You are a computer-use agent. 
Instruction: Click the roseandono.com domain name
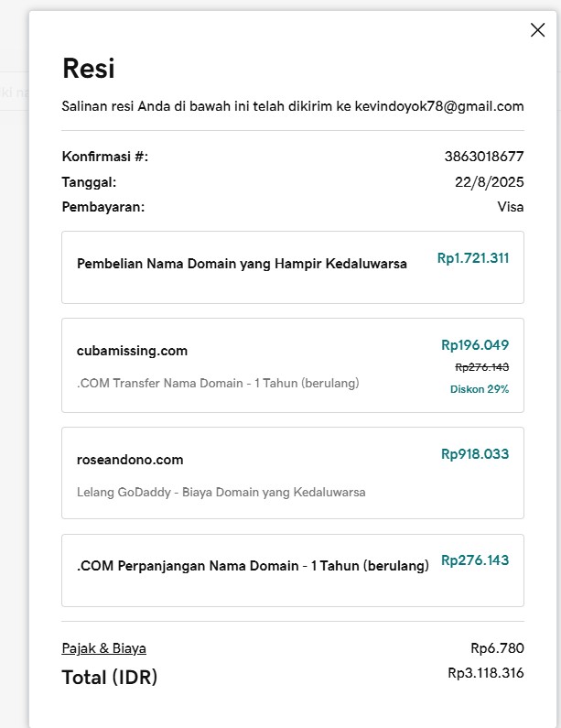point(130,460)
